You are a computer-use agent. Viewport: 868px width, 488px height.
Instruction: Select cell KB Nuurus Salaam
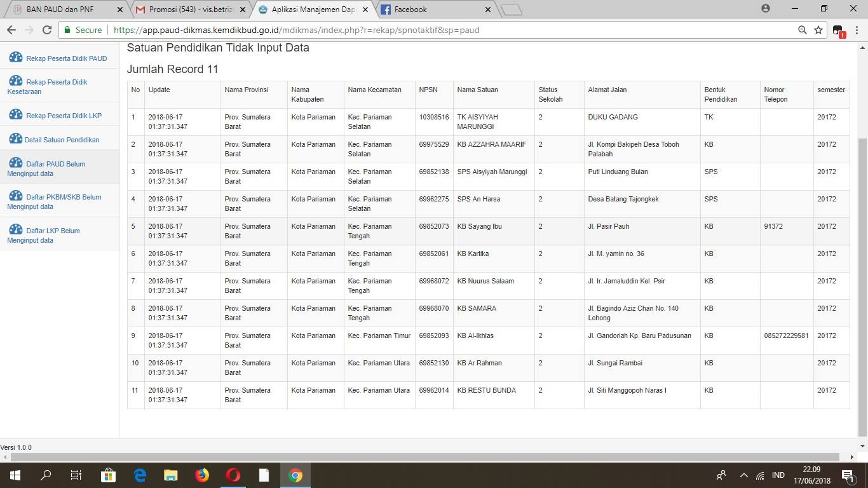494,286
